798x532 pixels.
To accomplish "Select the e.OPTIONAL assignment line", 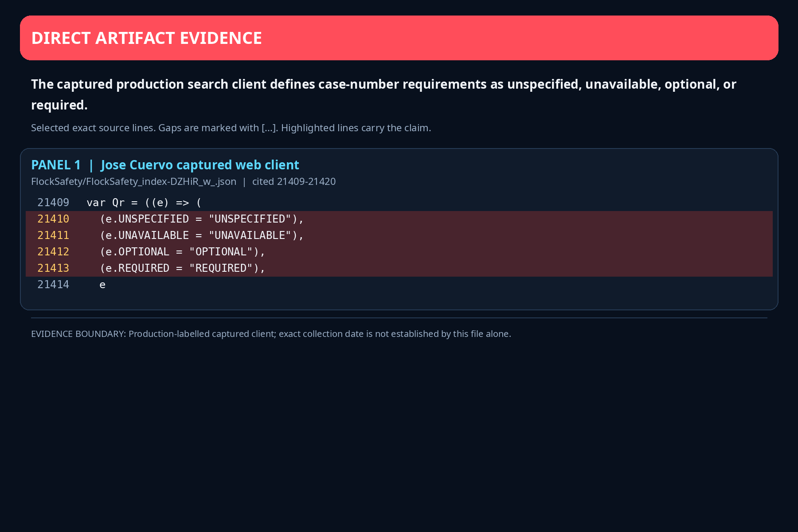I will pos(182,252).
